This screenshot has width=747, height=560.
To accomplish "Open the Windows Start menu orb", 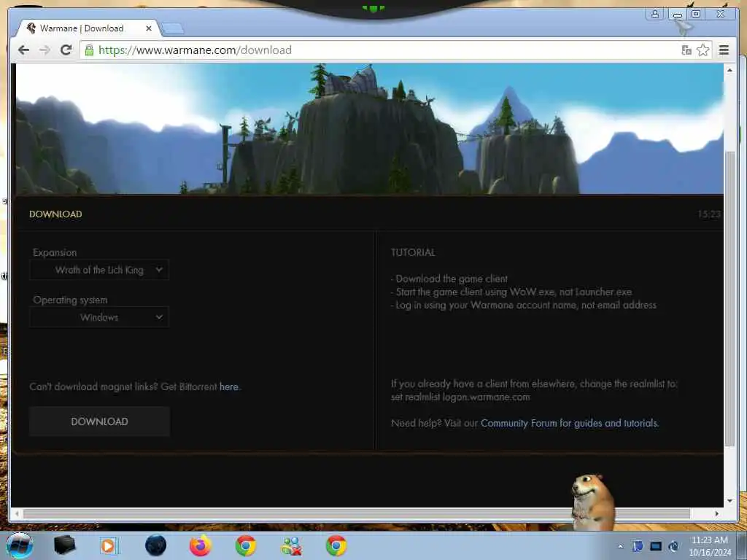I will pyautogui.click(x=20, y=545).
